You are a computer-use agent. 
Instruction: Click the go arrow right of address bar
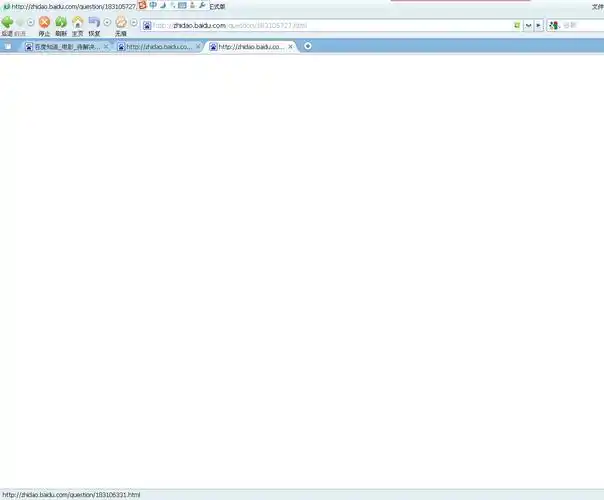click(x=539, y=25)
